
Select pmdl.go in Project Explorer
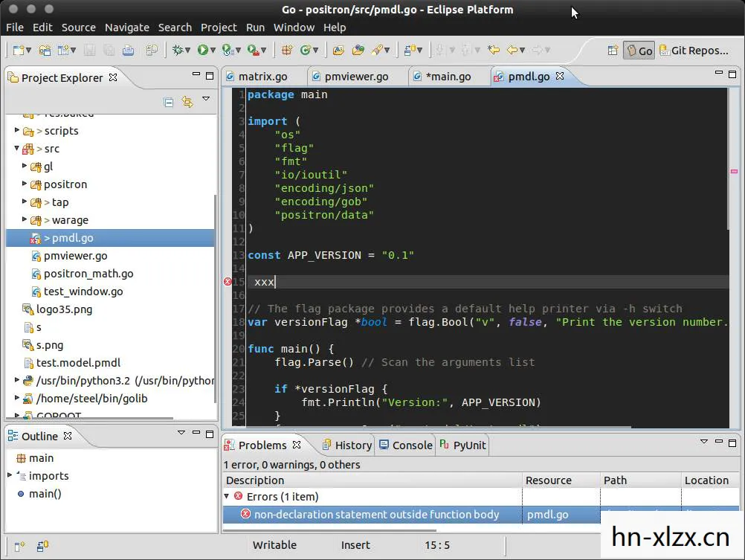point(110,238)
